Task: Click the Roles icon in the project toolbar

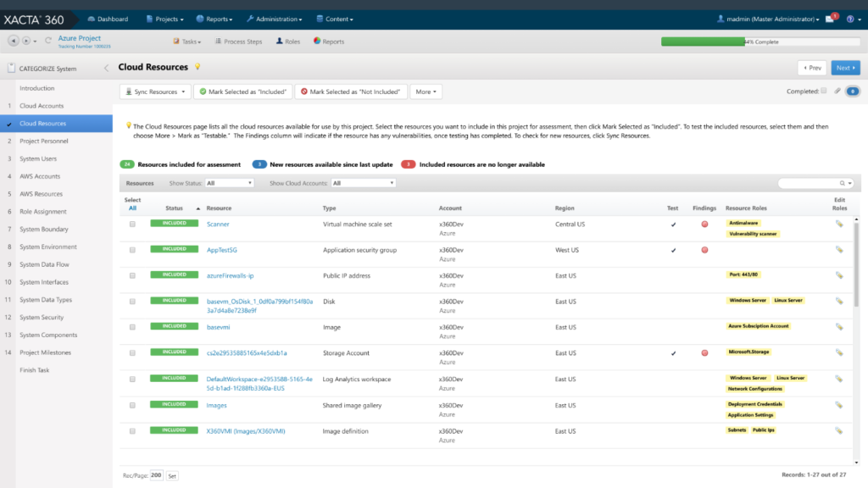Action: point(281,40)
